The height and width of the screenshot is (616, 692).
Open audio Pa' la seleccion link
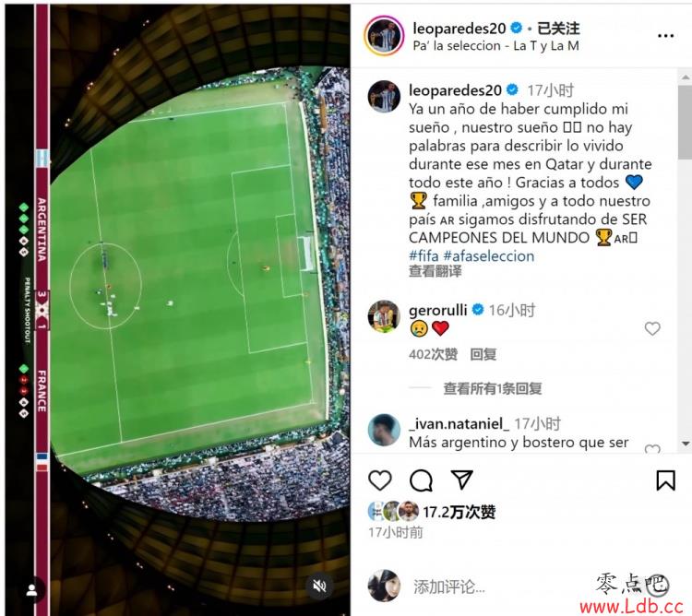click(495, 46)
